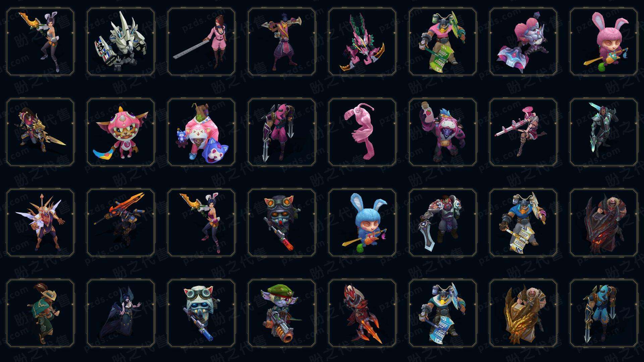Click the blue-shirt viking with shield skin
This screenshot has height=362, width=644.
(523, 223)
